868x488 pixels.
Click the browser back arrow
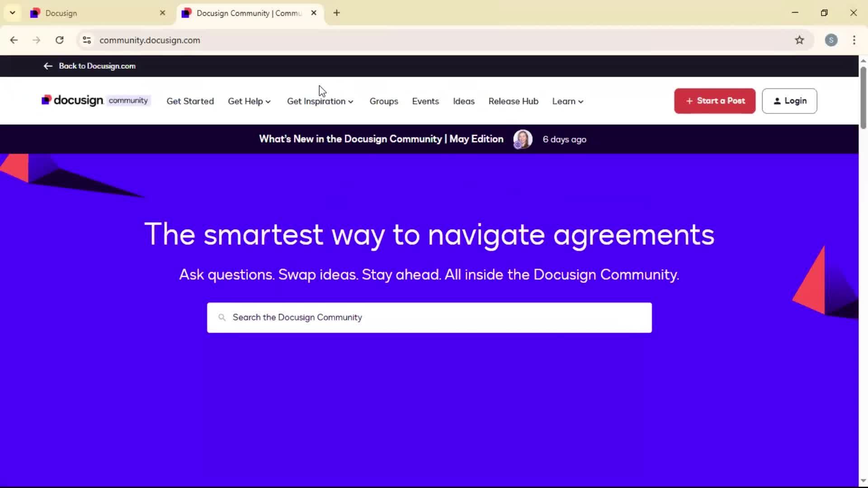pyautogui.click(x=14, y=40)
